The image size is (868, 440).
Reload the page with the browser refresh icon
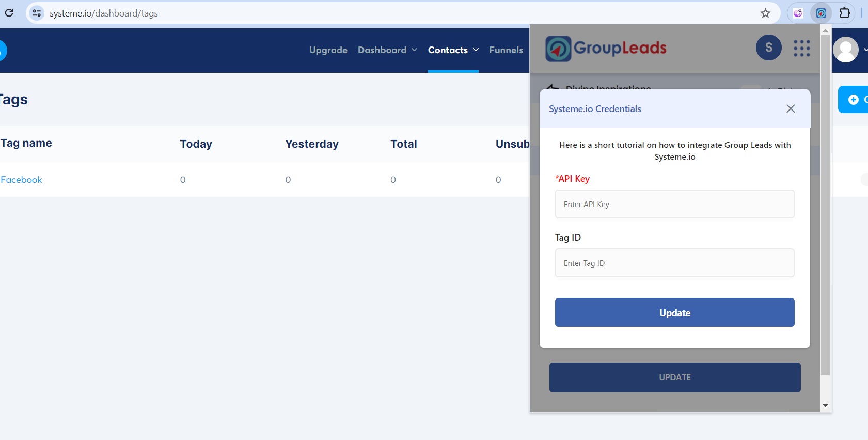[9, 13]
